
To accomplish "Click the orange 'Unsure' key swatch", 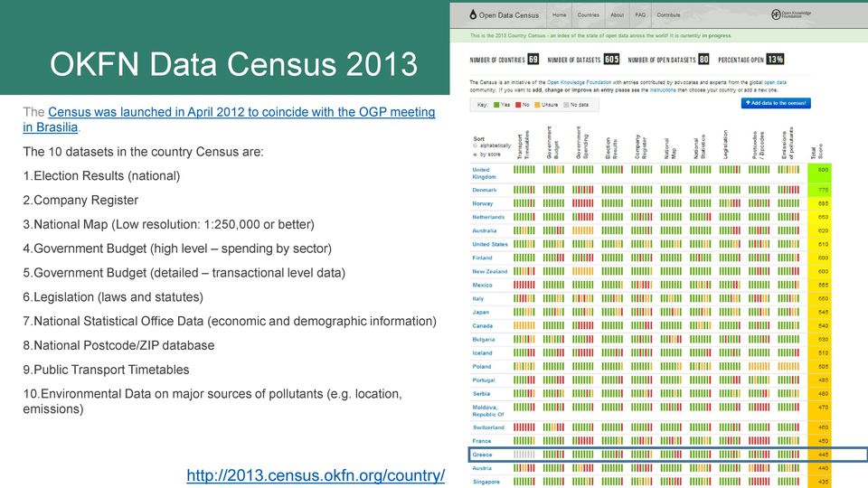I will tap(537, 105).
